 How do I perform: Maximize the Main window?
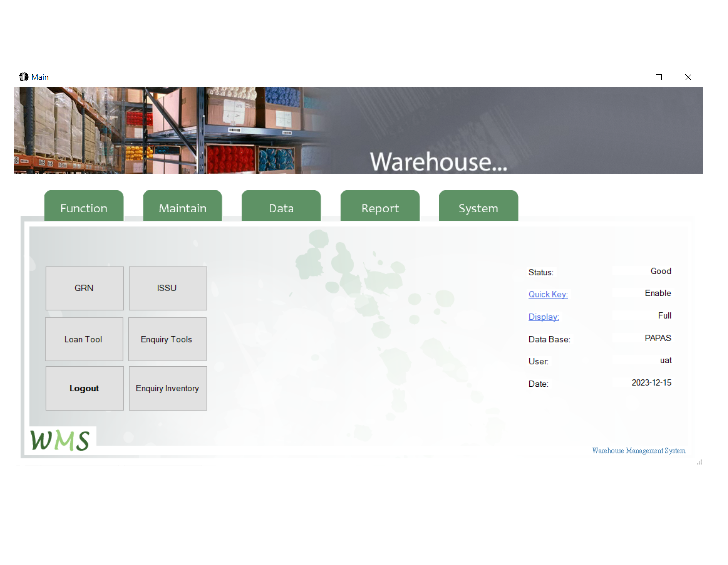click(x=659, y=77)
